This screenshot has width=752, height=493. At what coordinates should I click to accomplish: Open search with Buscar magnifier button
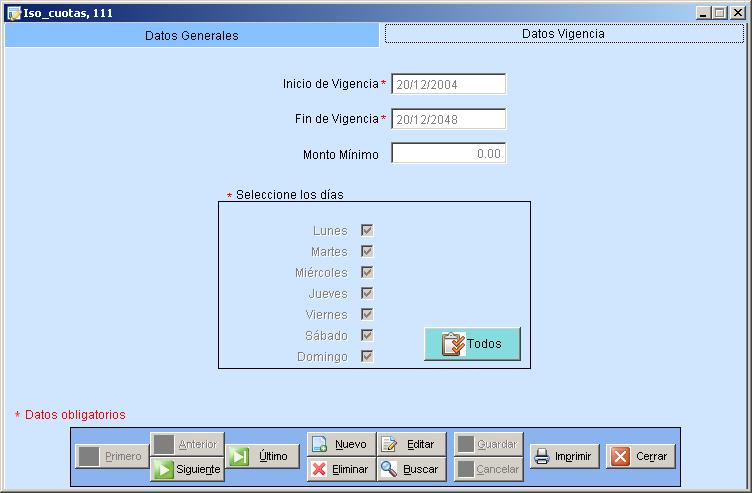pos(410,469)
